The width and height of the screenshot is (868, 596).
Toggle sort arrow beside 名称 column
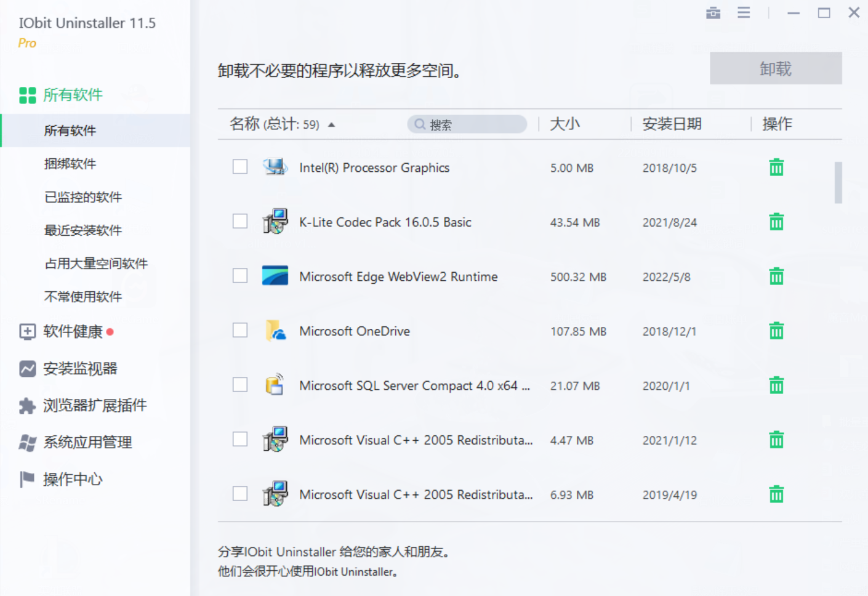pyautogui.click(x=331, y=125)
